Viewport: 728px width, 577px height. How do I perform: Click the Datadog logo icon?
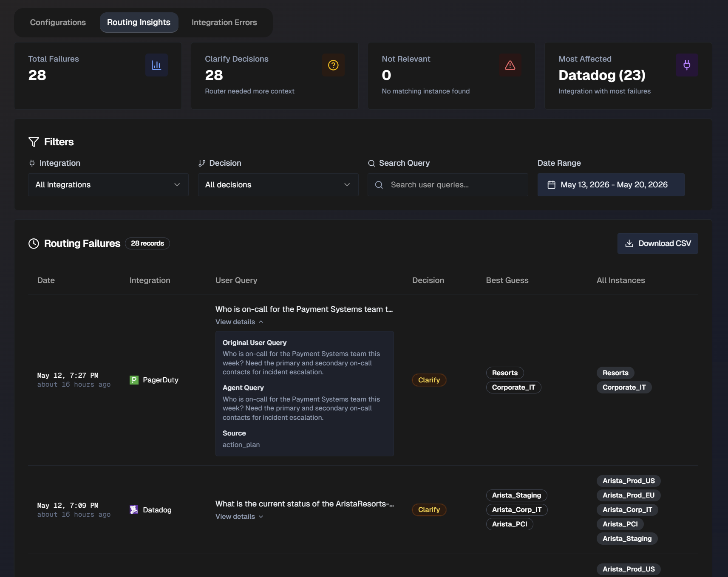tap(134, 510)
